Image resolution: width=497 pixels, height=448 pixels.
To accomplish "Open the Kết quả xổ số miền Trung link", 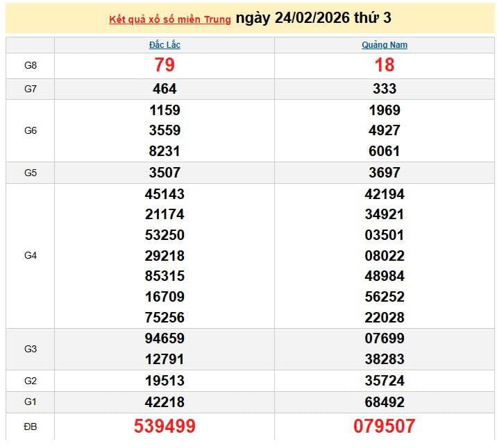I will (170, 19).
